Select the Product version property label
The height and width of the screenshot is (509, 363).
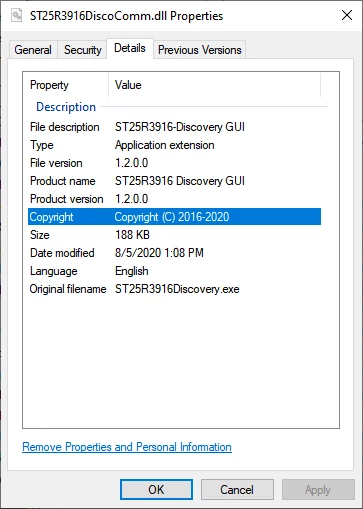click(x=67, y=199)
